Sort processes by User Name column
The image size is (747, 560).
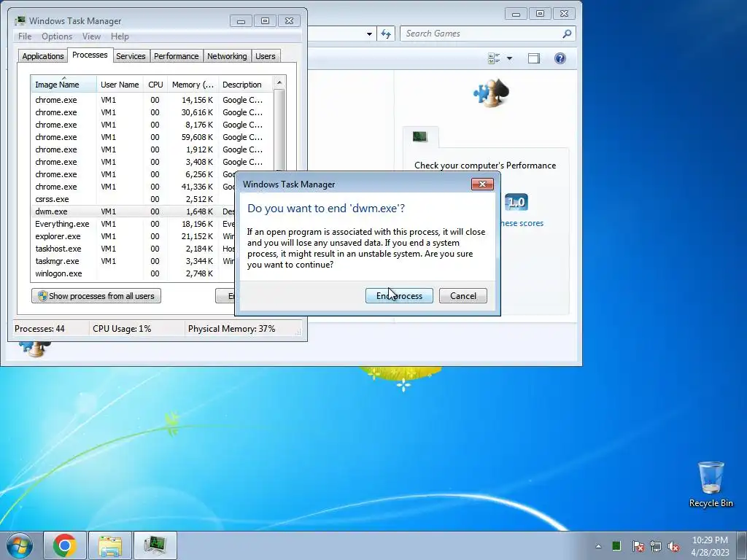pyautogui.click(x=120, y=85)
